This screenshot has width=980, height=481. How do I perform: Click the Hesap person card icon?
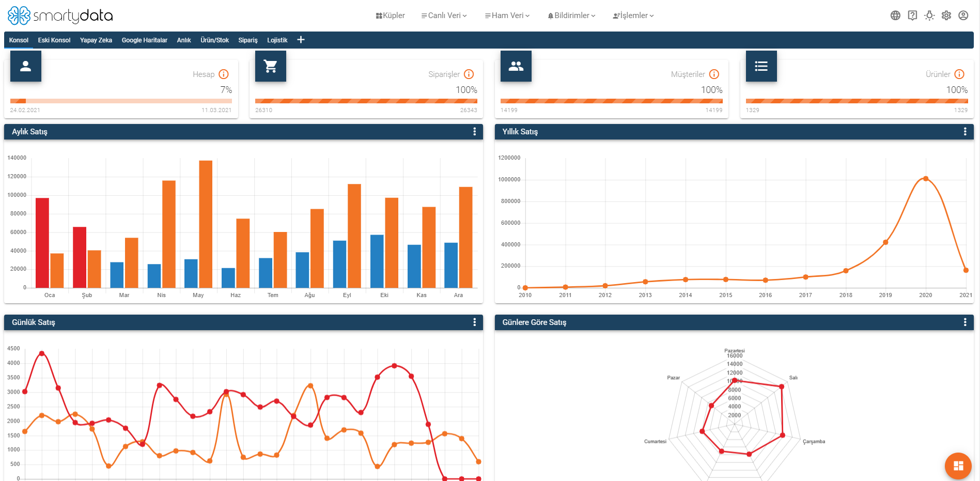pos(26,66)
